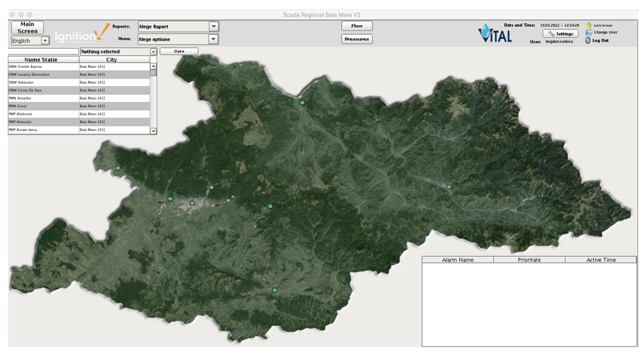The image size is (644, 354).
Task: Click station list scroll down arrow
Action: 153,131
